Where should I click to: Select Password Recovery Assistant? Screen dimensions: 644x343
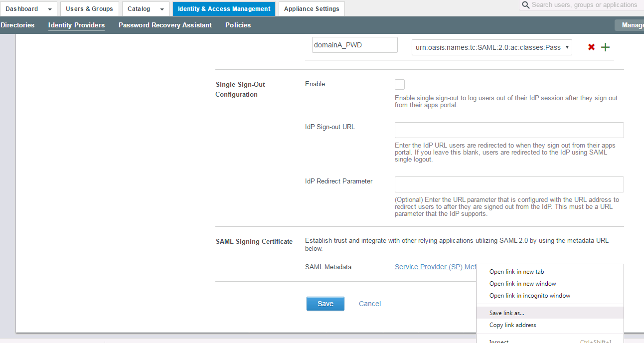[165, 25]
